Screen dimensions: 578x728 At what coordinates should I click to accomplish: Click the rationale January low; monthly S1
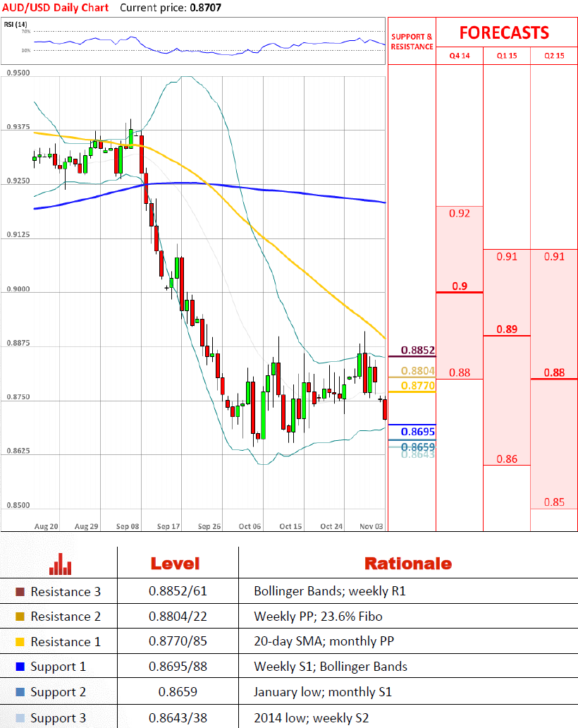(323, 692)
